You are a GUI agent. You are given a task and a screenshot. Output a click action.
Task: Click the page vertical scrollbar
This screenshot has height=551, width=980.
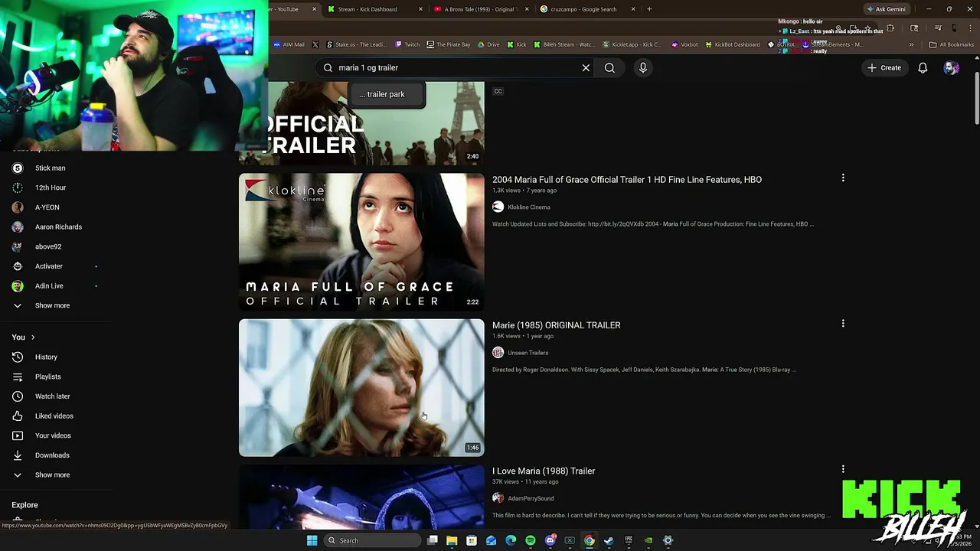pos(976,98)
